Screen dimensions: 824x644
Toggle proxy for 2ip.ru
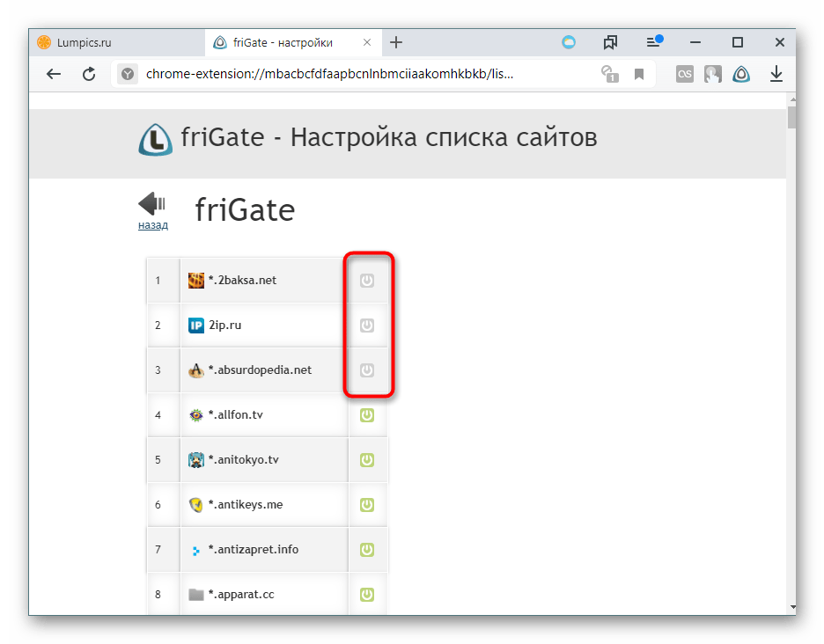coord(367,326)
